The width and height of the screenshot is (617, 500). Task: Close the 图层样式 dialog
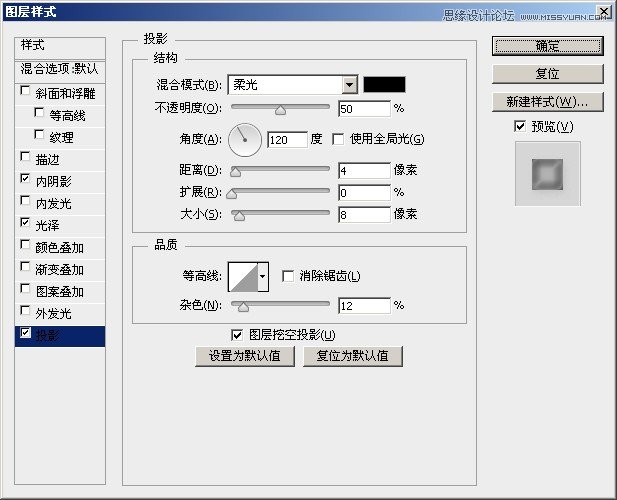(604, 11)
